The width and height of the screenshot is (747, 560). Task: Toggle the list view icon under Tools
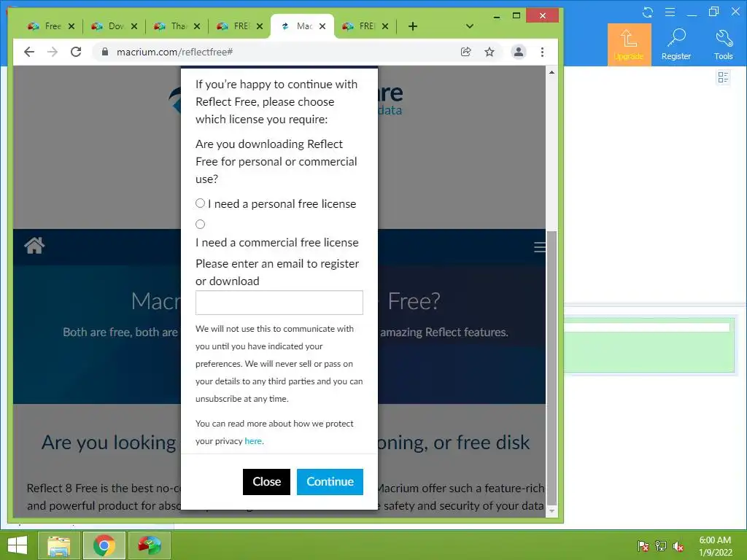(723, 77)
